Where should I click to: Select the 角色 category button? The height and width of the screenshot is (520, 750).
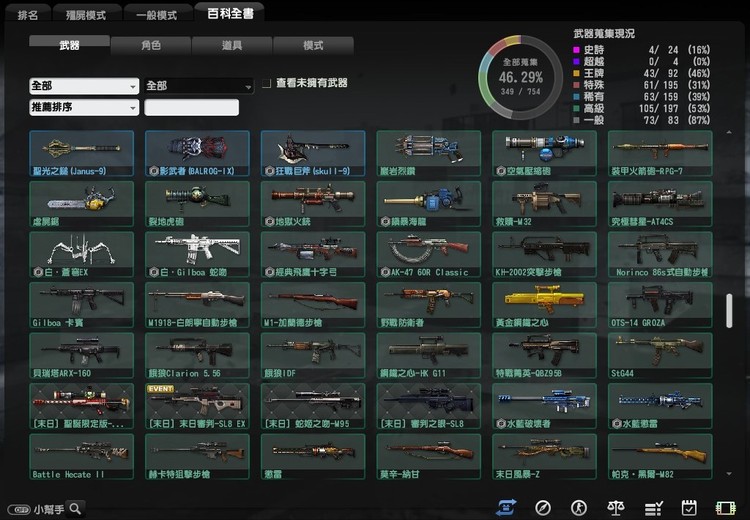point(150,45)
